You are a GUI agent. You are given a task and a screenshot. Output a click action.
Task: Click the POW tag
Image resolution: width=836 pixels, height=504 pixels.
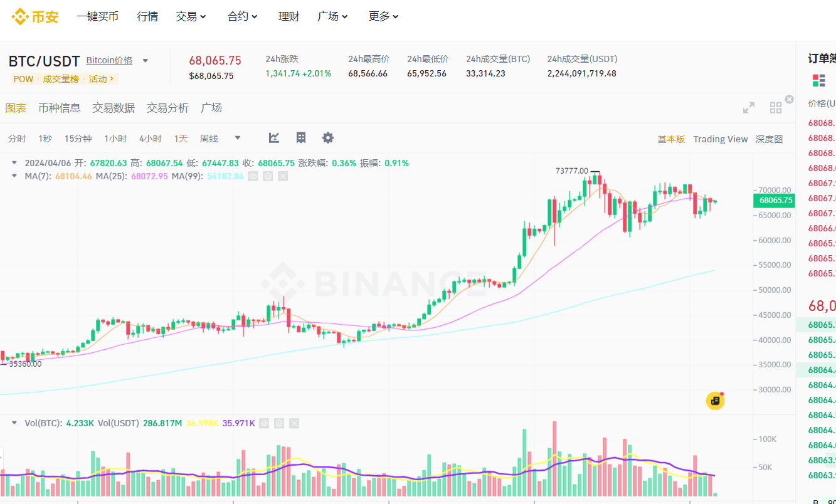coord(23,79)
